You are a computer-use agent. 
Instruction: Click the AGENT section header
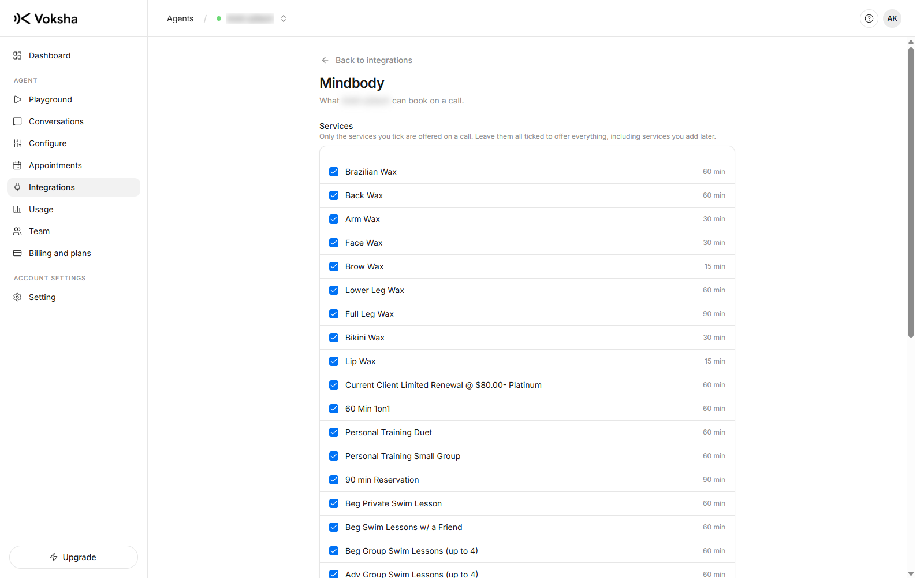(25, 80)
